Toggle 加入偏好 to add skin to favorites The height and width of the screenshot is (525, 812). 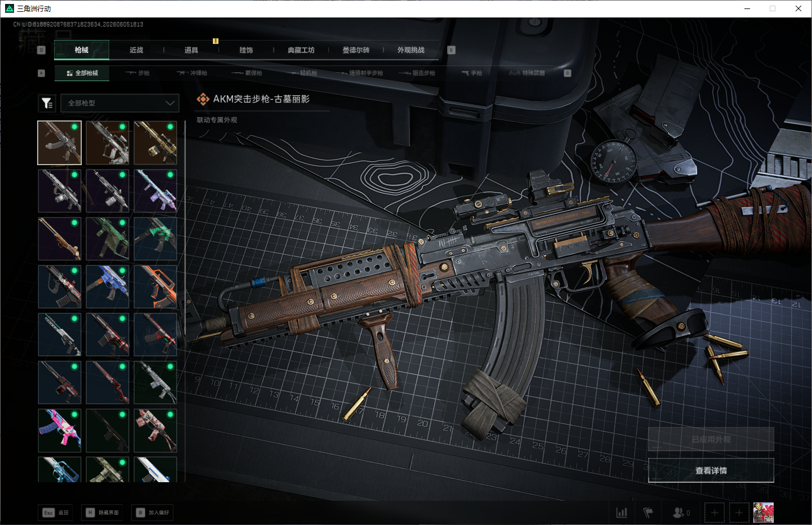coord(153,513)
